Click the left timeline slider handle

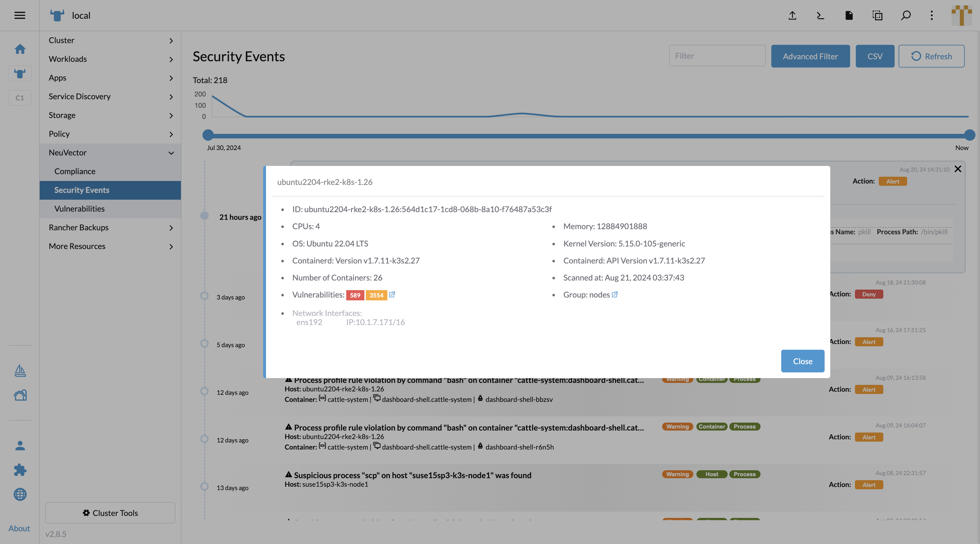(x=208, y=135)
